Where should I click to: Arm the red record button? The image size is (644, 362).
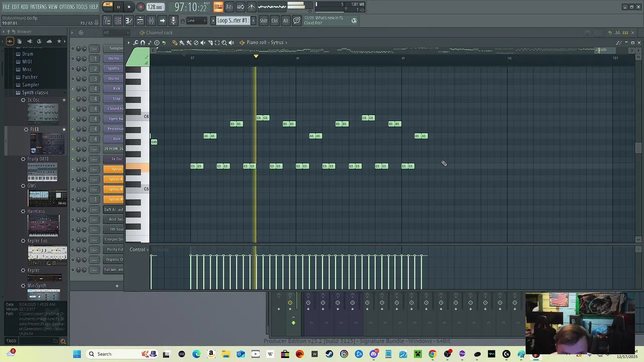pos(140,7)
